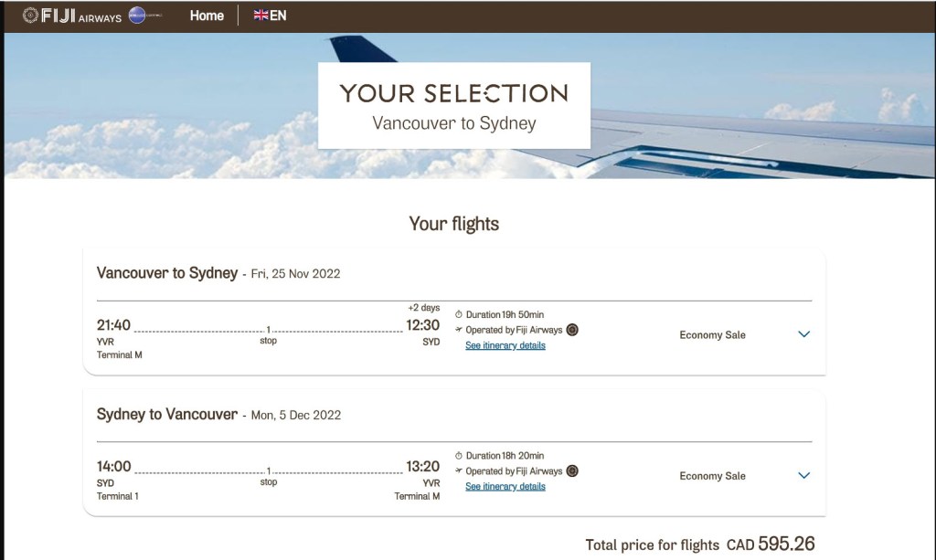Click the Fiji Airways emblem on return flight
This screenshot has width=936, height=560.
(x=572, y=471)
